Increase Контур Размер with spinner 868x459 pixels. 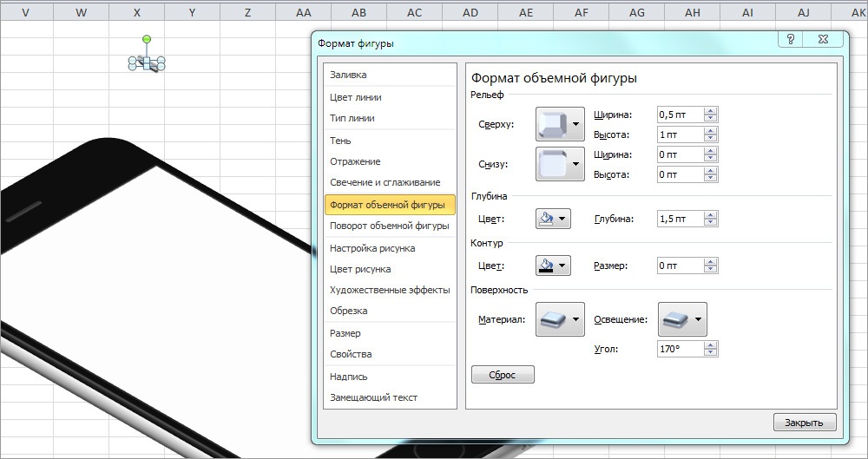711,262
